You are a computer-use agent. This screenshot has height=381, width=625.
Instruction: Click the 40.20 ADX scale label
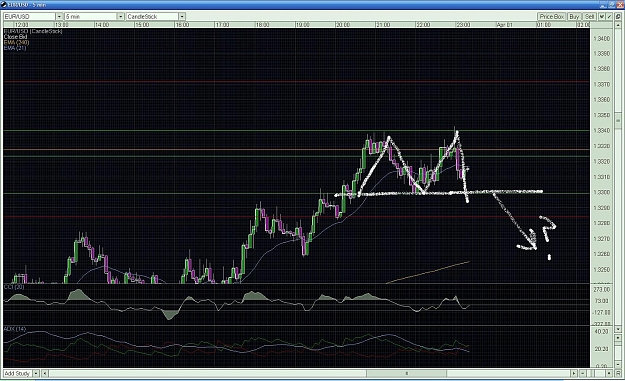pos(601,332)
